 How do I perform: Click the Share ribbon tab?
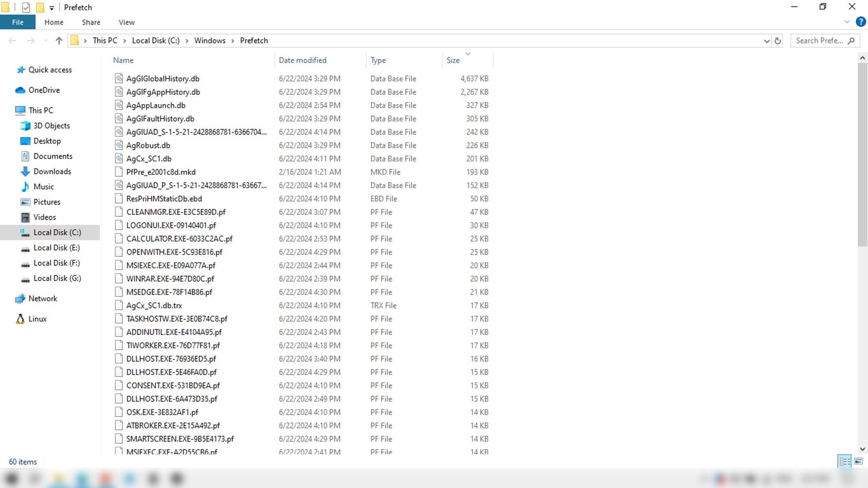pyautogui.click(x=91, y=22)
